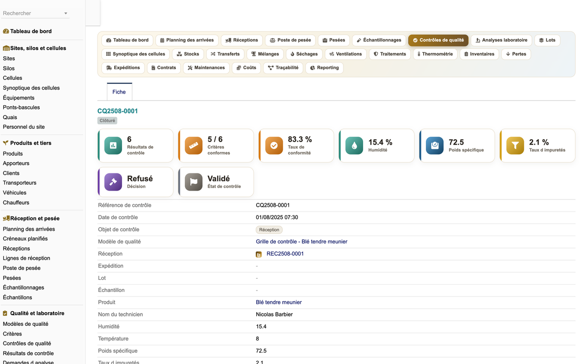588x364 pixels.
Task: Open the Lots toolbar button
Action: 547,40
